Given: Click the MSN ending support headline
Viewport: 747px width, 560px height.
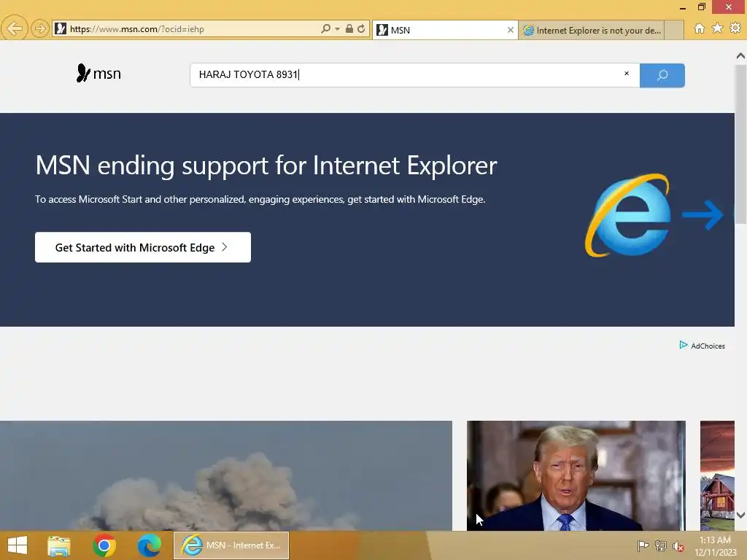Looking at the screenshot, I should (266, 166).
